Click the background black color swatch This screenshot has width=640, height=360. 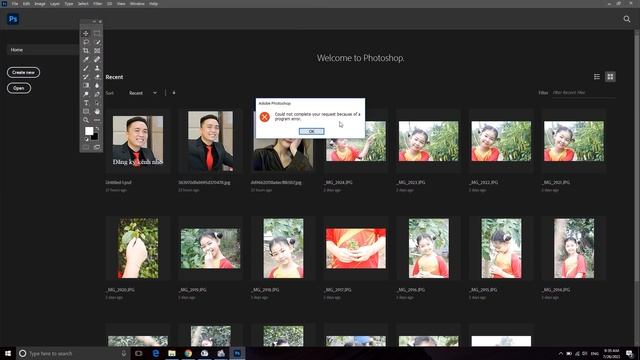pos(96,137)
